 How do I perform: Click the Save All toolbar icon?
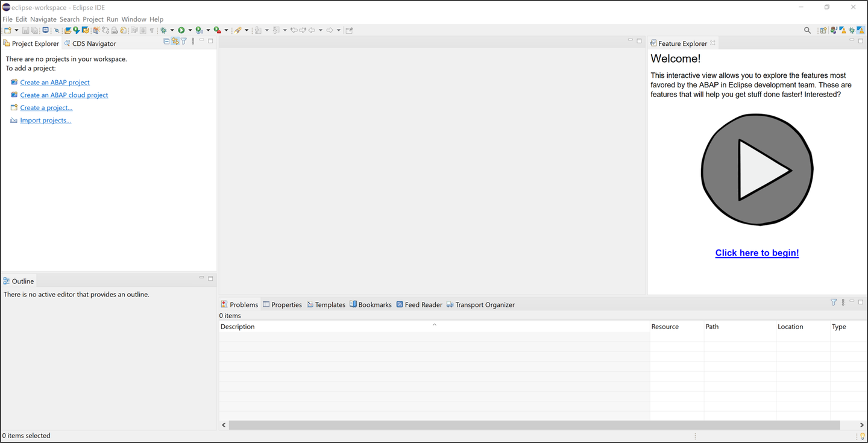(x=34, y=30)
